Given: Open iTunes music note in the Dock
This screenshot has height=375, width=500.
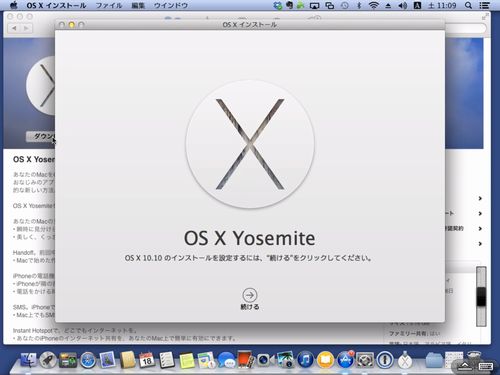Looking at the screenshot, I should [x=305, y=360].
